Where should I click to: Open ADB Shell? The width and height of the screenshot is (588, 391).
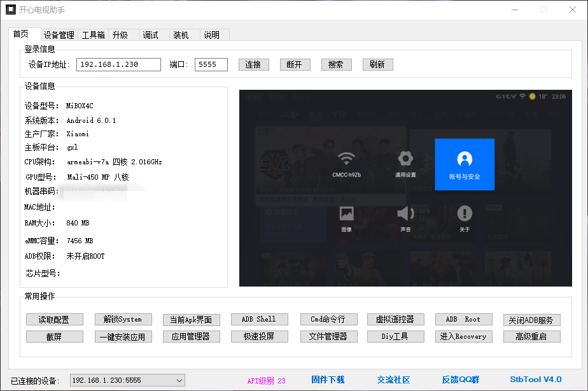(258, 319)
